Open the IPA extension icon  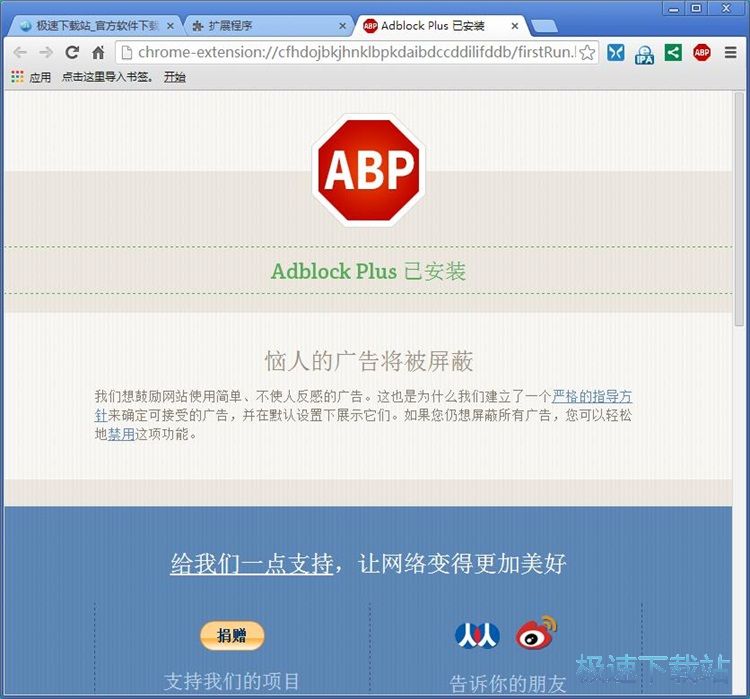[644, 54]
